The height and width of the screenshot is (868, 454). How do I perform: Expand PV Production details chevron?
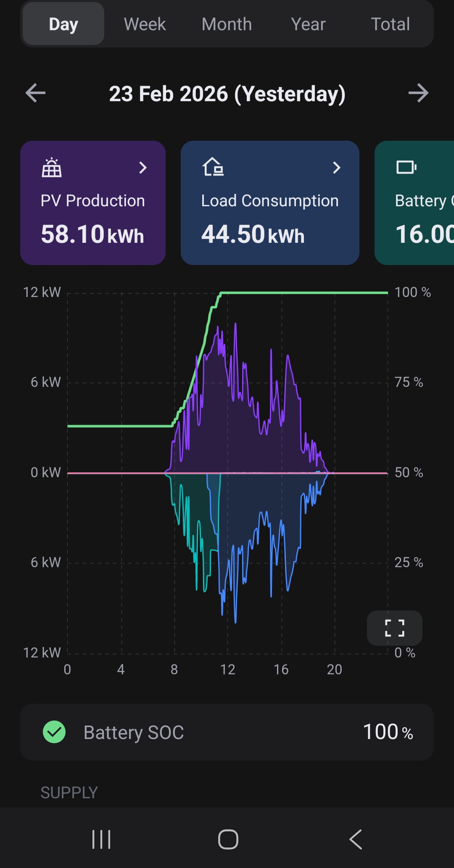[x=143, y=168]
